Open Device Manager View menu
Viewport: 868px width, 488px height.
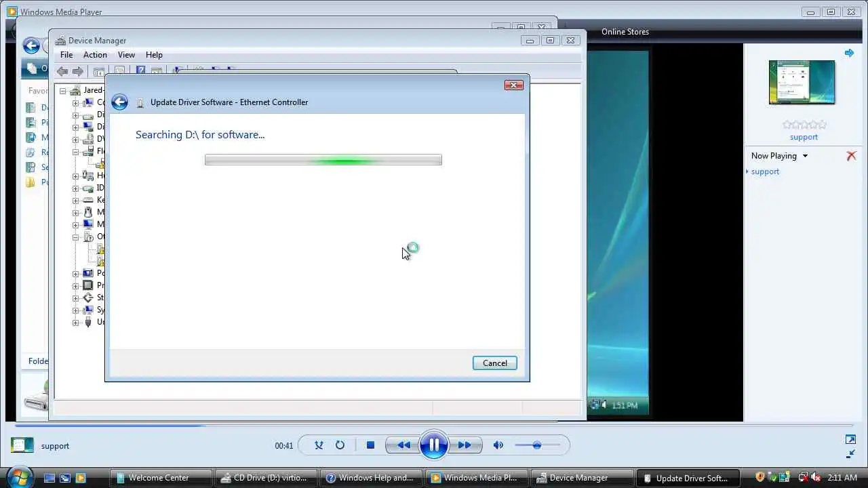click(126, 55)
